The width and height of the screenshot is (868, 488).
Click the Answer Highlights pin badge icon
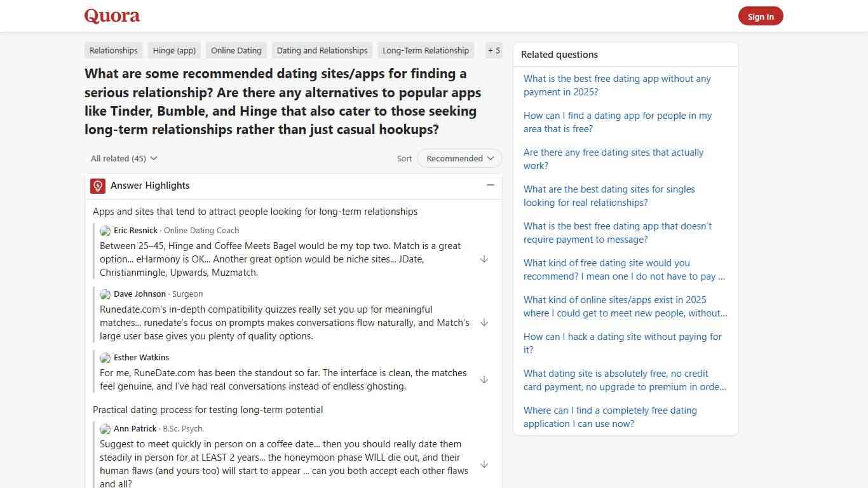[97, 186]
